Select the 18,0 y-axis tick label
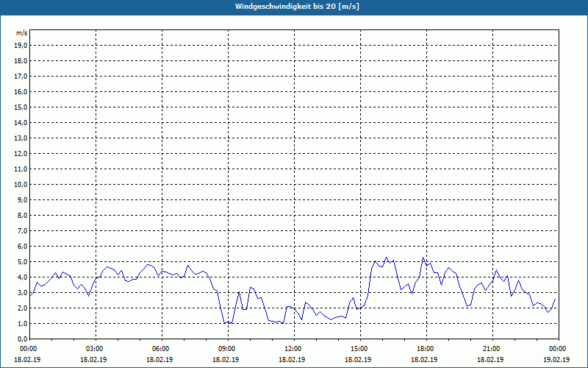The image size is (588, 368). click(21, 61)
